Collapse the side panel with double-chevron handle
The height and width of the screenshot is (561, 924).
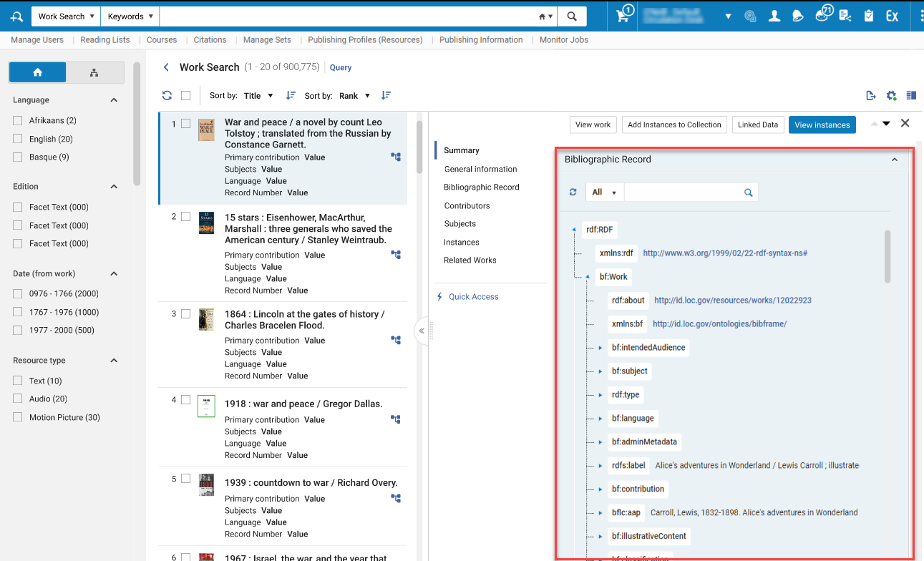pos(422,331)
